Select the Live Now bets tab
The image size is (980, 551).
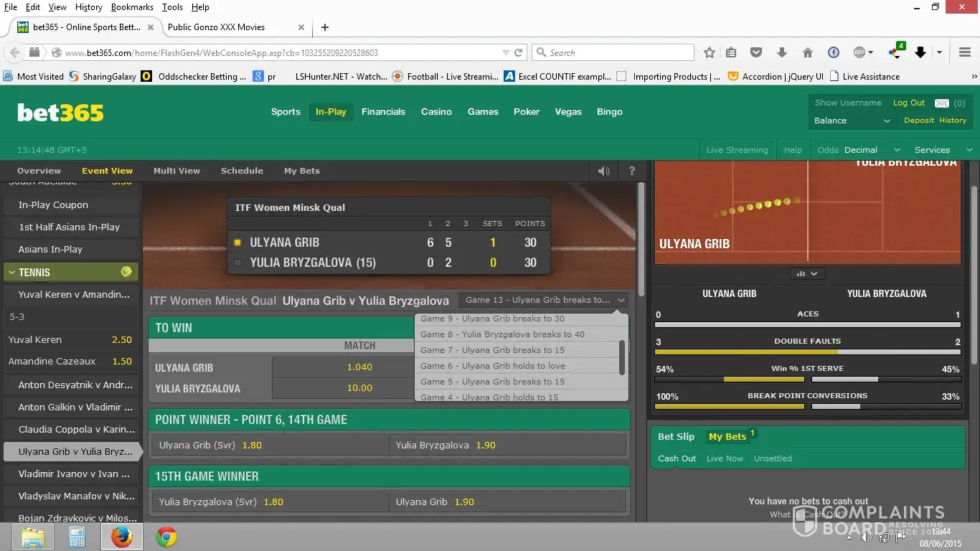click(725, 458)
